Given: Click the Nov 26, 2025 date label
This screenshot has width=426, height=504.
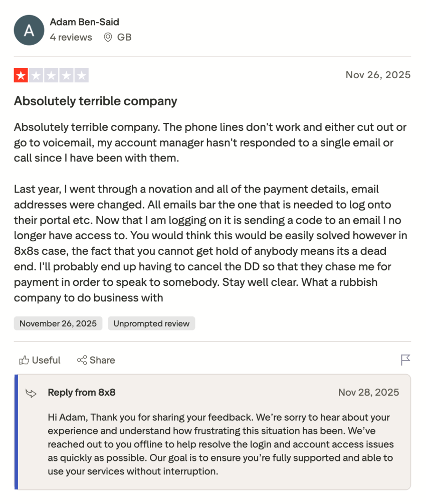Looking at the screenshot, I should tap(378, 75).
